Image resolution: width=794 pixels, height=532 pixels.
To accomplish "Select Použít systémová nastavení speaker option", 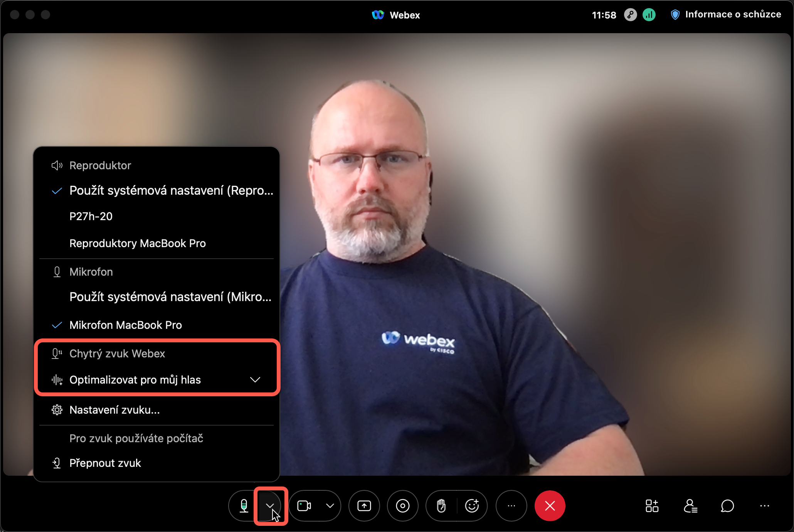I will [156, 190].
